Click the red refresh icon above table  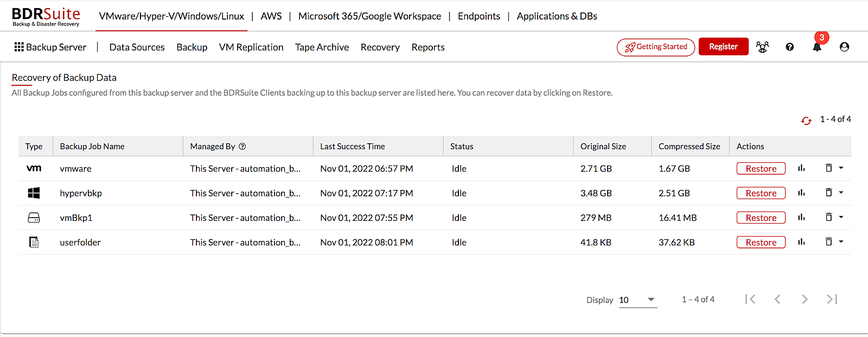click(x=806, y=120)
